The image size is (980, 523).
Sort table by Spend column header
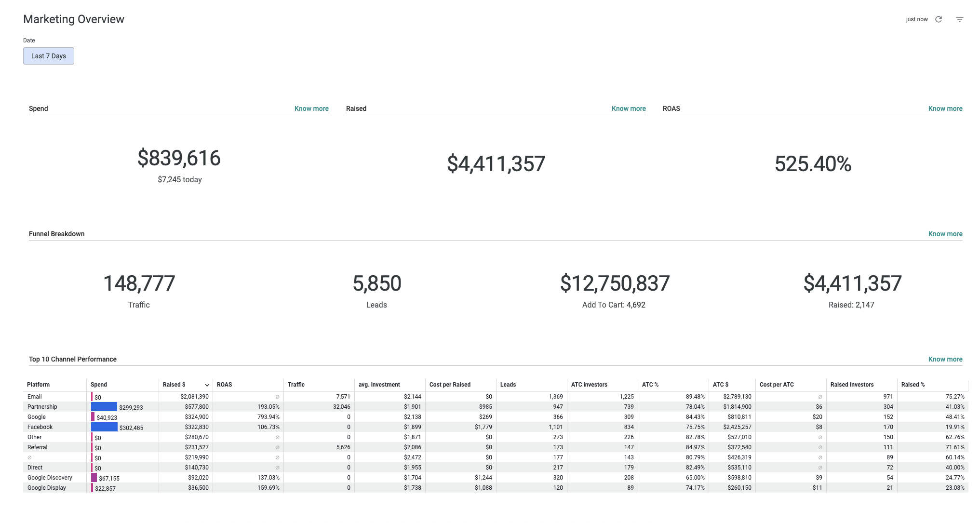click(99, 385)
